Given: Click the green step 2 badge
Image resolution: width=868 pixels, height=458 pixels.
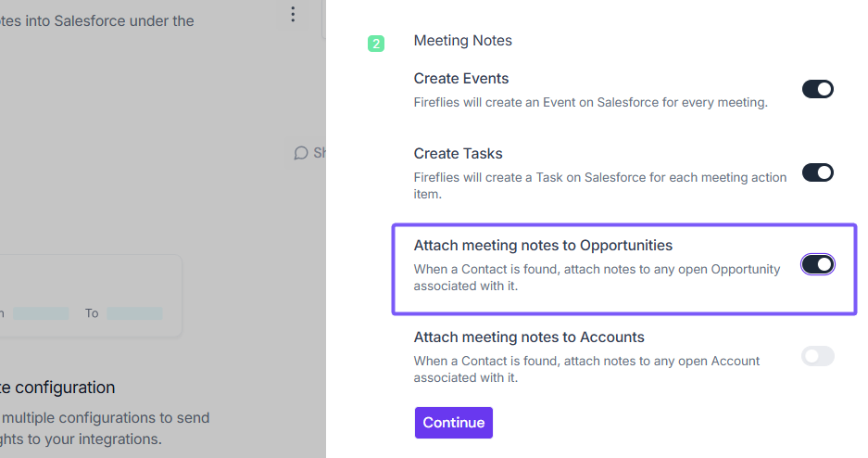Looking at the screenshot, I should point(376,43).
